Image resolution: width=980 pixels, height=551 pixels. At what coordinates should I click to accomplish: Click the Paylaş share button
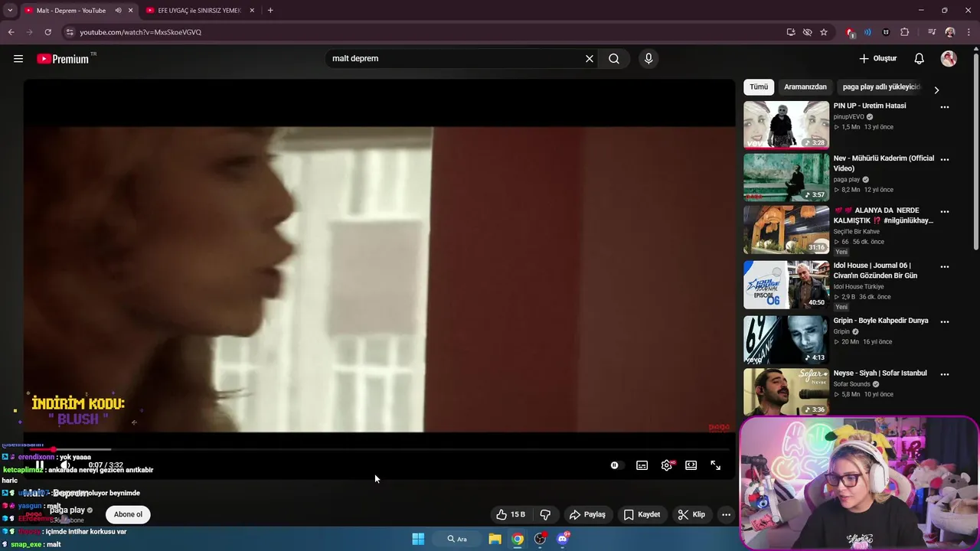pyautogui.click(x=588, y=514)
